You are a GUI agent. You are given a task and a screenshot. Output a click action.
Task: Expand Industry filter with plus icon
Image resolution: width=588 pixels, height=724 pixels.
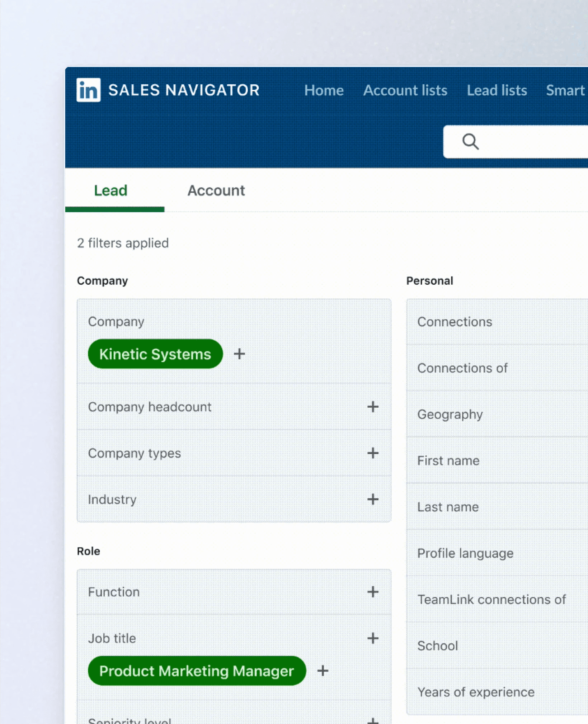click(x=373, y=499)
